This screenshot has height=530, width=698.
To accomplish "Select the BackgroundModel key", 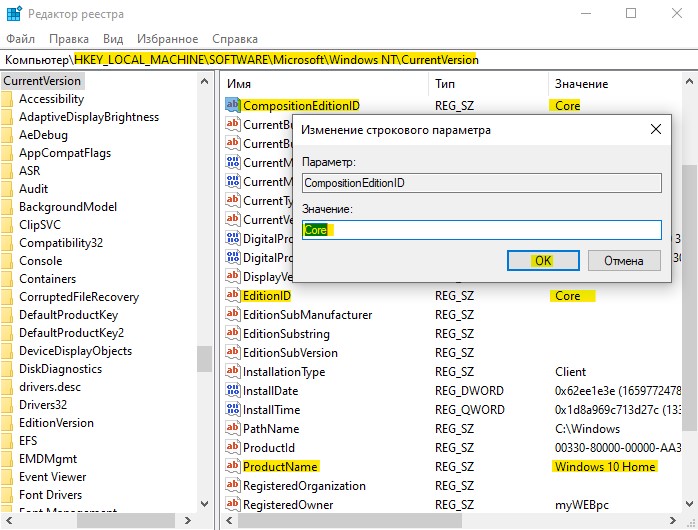I will point(68,207).
